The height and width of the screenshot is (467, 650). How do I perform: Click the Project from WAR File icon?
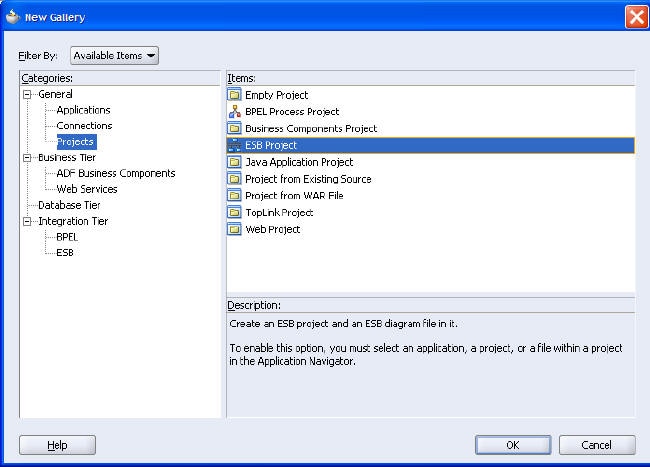234,196
